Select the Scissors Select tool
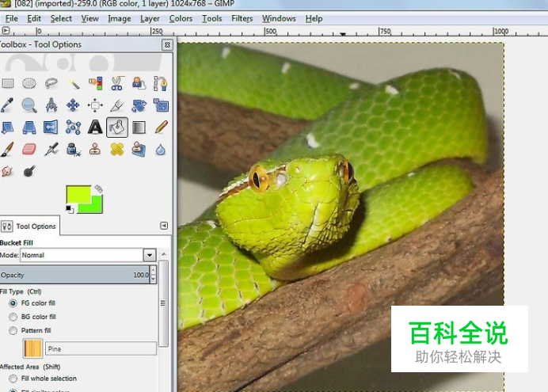Screen dimensions: 548x392 (x=117, y=83)
